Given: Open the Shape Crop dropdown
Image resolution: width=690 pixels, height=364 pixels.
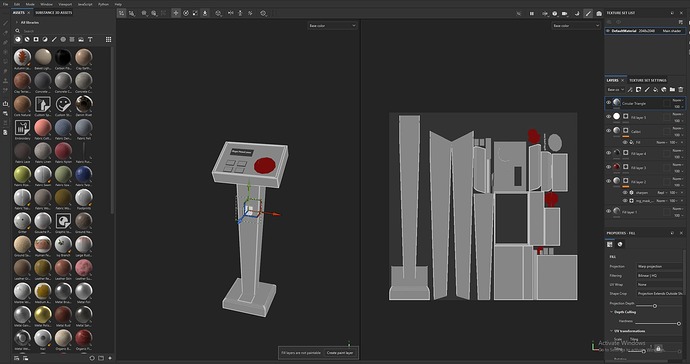Looking at the screenshot, I should [x=660, y=293].
